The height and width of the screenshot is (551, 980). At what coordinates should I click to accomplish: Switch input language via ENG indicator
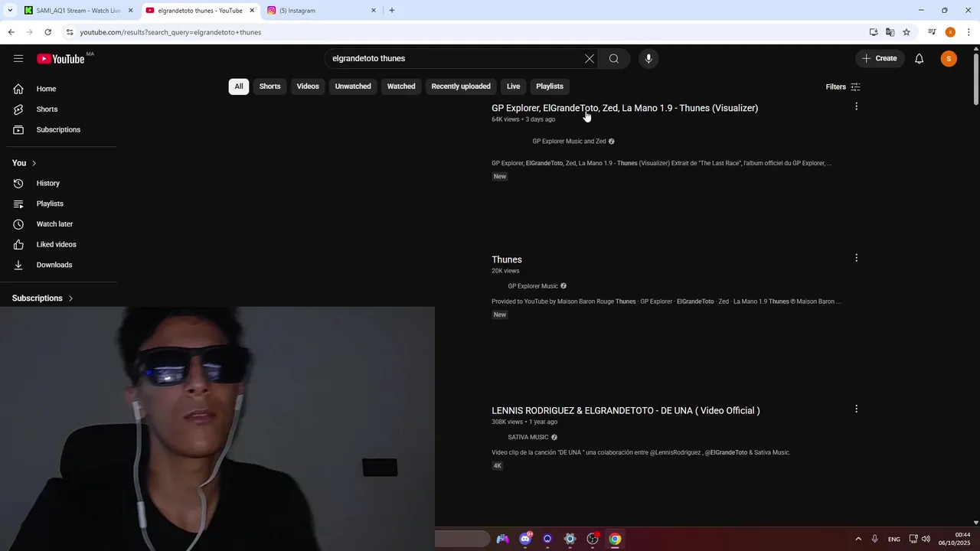[x=894, y=540]
